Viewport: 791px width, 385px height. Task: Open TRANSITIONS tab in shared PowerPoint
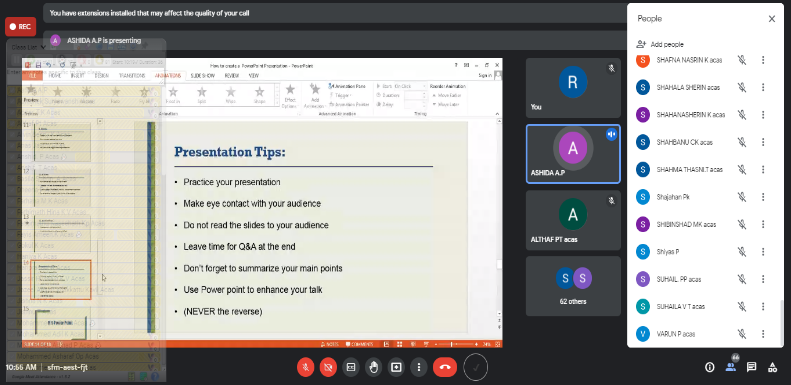(x=132, y=76)
